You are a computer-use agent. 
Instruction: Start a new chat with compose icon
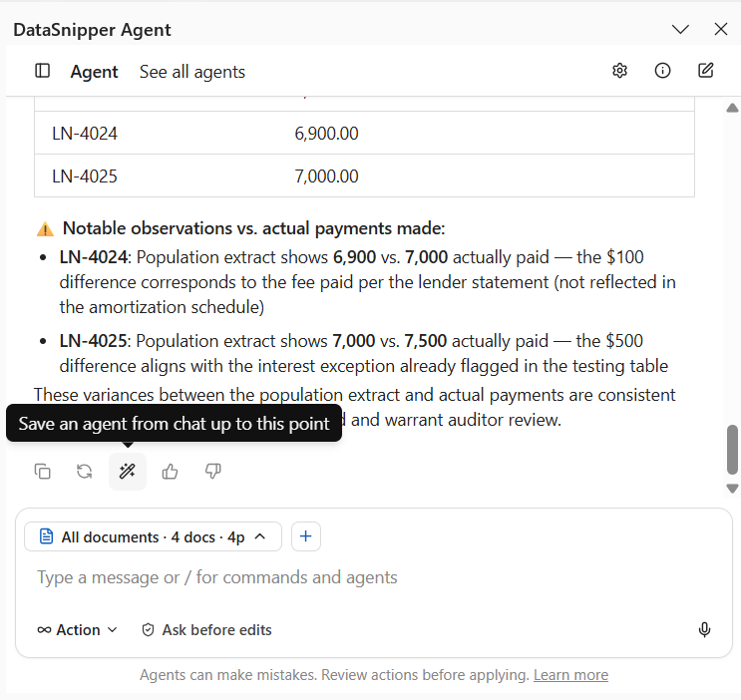(x=705, y=71)
